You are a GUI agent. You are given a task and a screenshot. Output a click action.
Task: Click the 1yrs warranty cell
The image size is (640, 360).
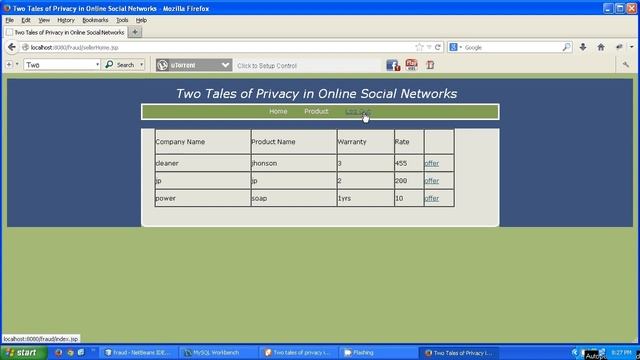coord(366,198)
